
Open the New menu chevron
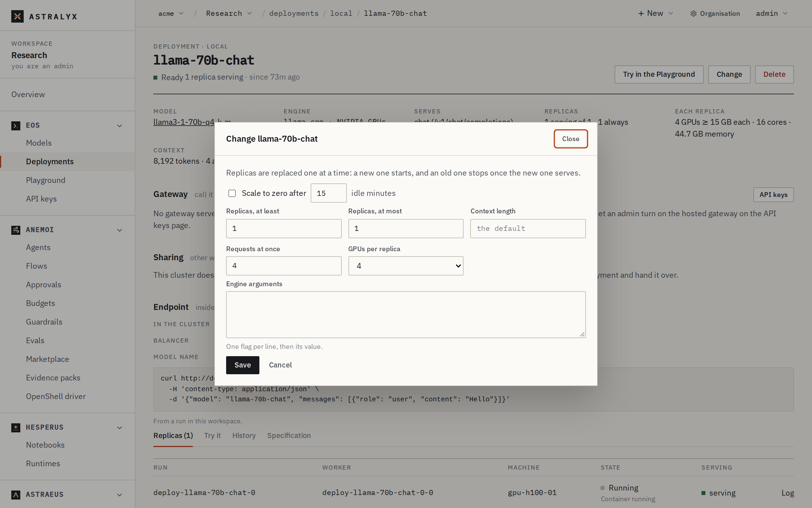(671, 14)
